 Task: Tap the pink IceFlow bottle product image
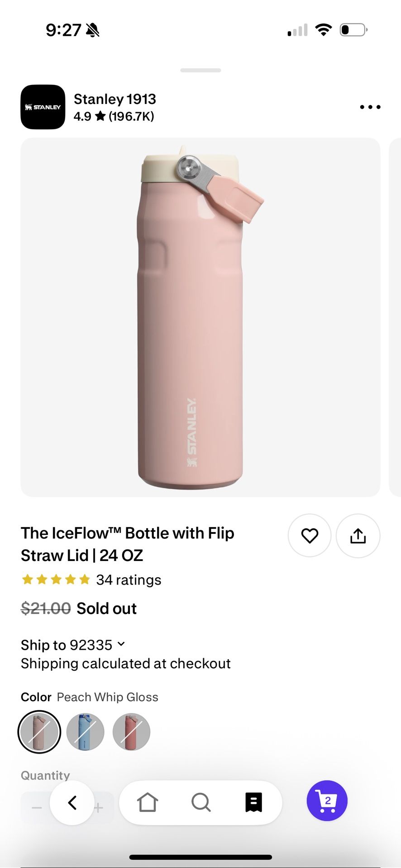point(200,317)
